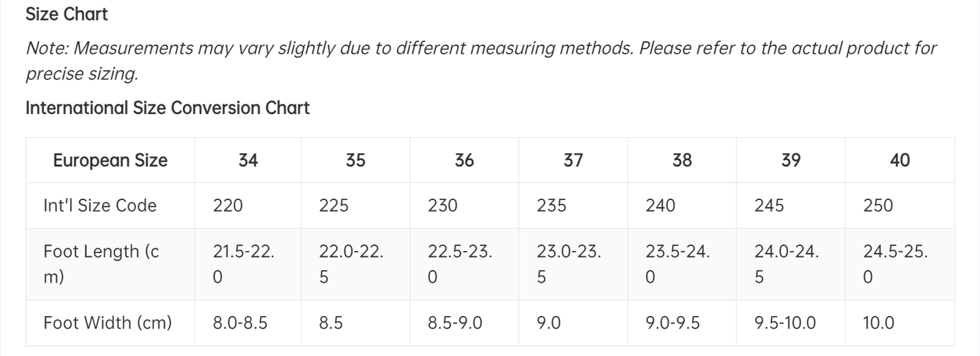980x356 pixels.
Task: Select the 9.5-10.0 foot width cell
Action: (x=785, y=323)
